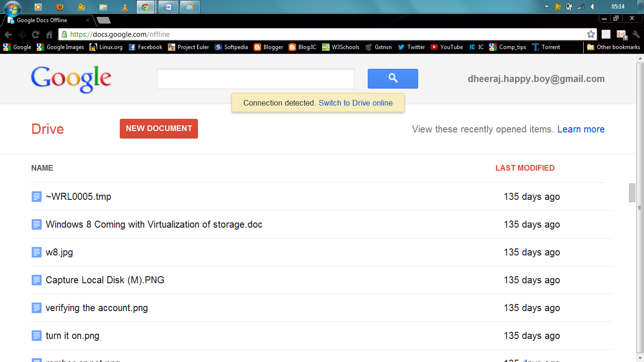Click the blank white extension icon
Image resolution: width=644 pixels, height=362 pixels.
[x=606, y=34]
